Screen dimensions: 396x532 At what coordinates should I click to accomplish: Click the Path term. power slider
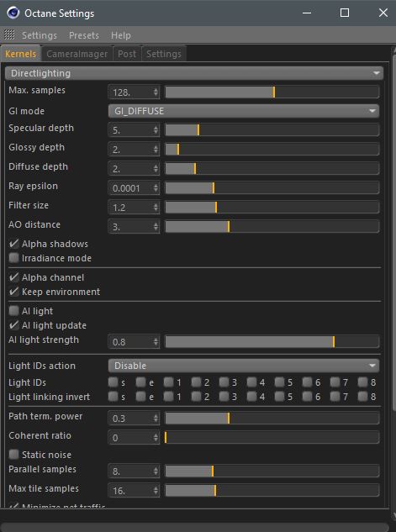pyautogui.click(x=272, y=419)
